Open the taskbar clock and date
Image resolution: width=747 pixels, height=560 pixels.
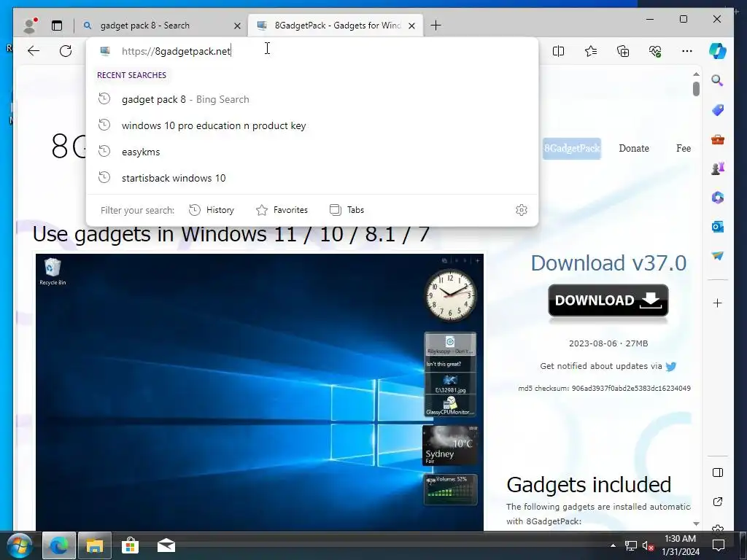[681, 545]
